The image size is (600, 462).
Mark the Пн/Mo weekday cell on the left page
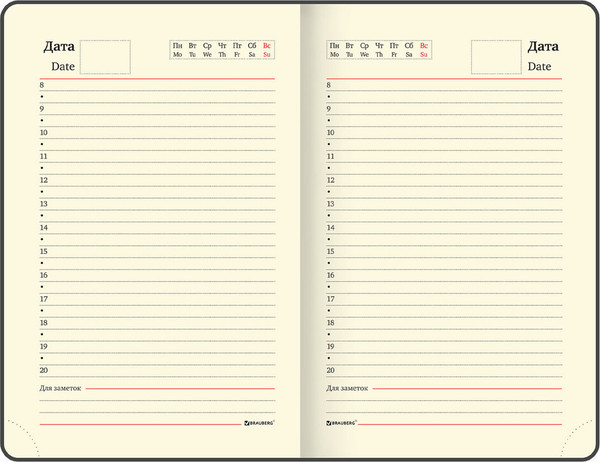click(178, 50)
